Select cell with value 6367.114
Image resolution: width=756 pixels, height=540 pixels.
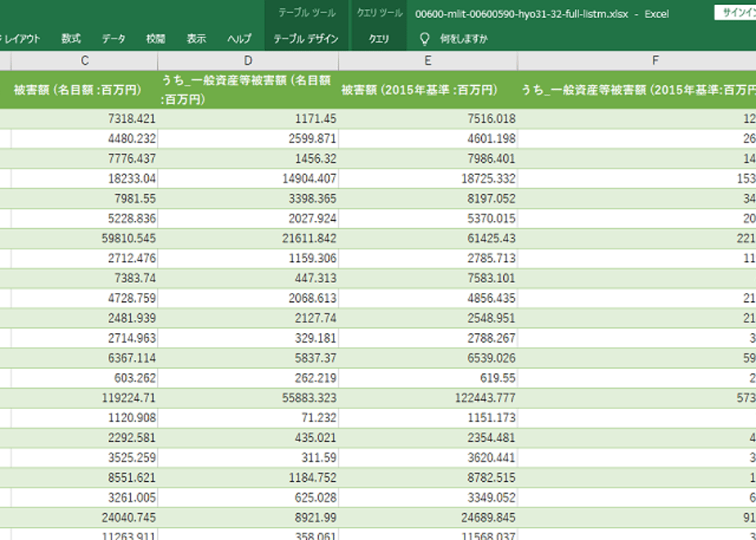(84, 358)
